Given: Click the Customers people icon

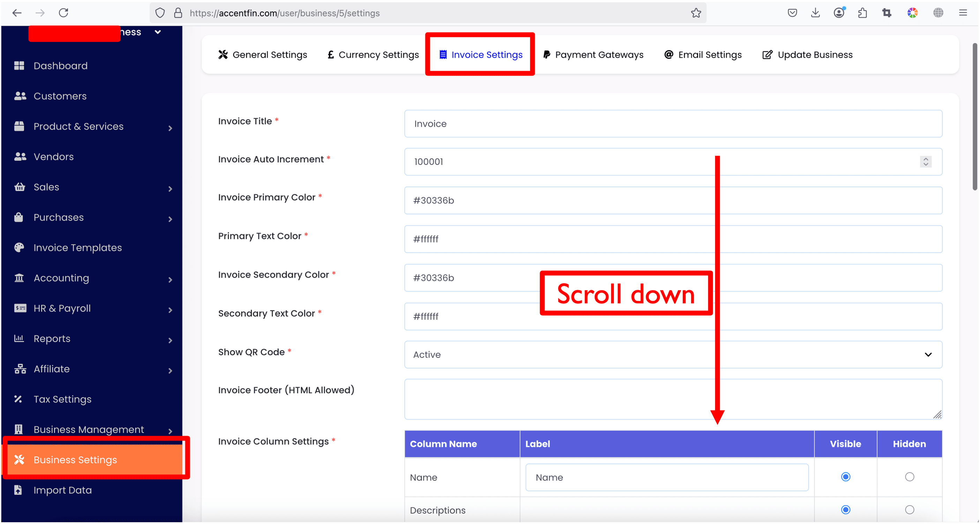Looking at the screenshot, I should 20,96.
